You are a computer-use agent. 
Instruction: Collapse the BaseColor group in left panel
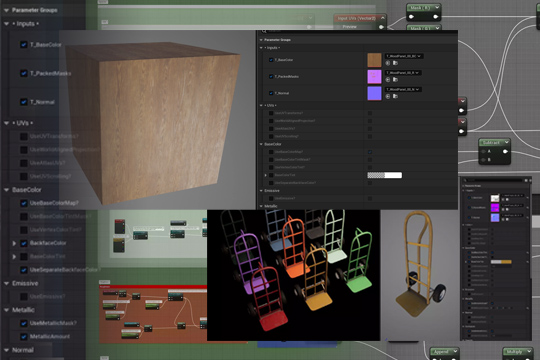(6, 190)
